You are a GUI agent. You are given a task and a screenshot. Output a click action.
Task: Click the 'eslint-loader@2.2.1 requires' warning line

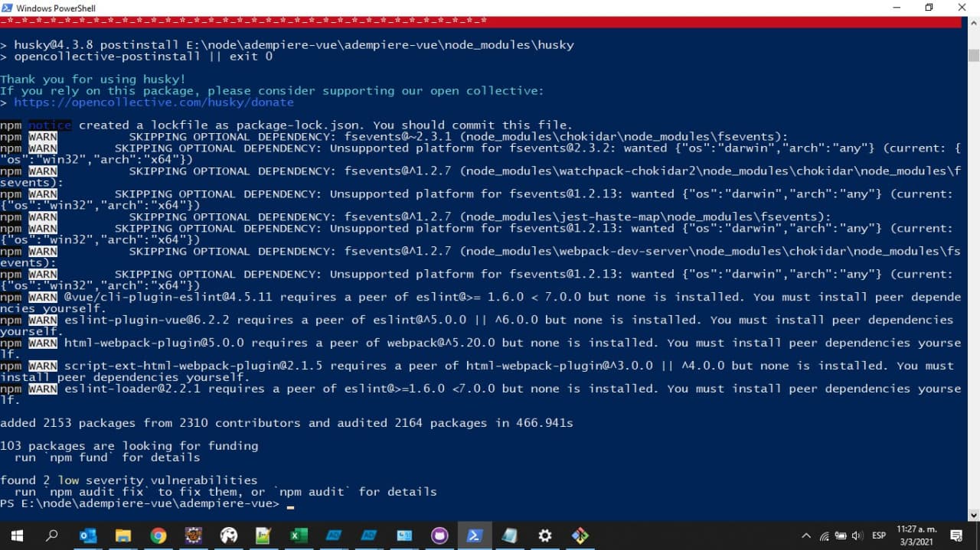[x=480, y=394]
